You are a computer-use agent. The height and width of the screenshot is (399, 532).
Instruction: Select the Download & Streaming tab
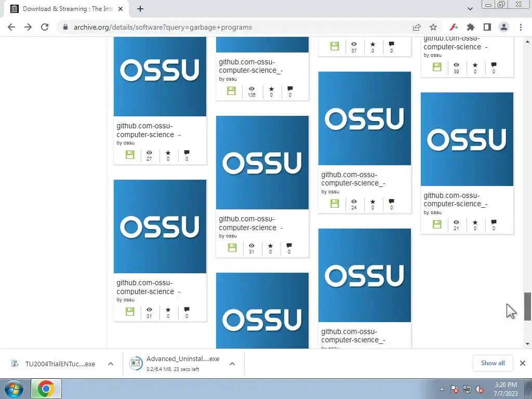pyautogui.click(x=66, y=9)
